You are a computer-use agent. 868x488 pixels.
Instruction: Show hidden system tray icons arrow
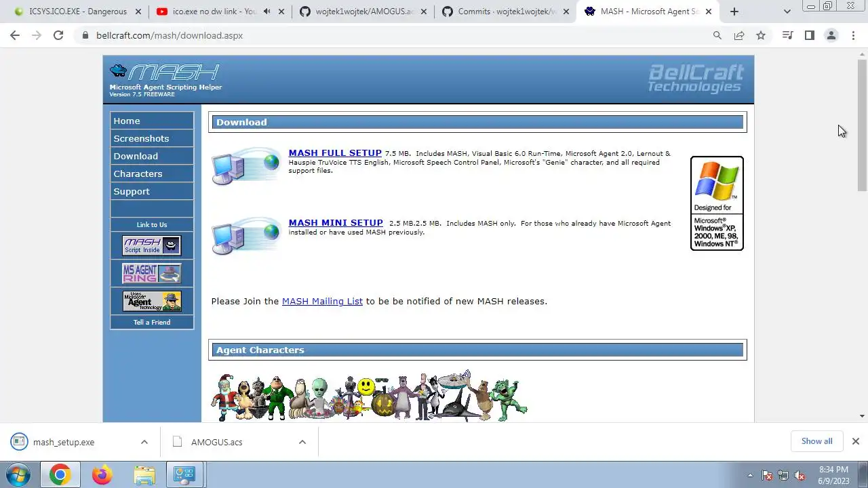(x=750, y=475)
